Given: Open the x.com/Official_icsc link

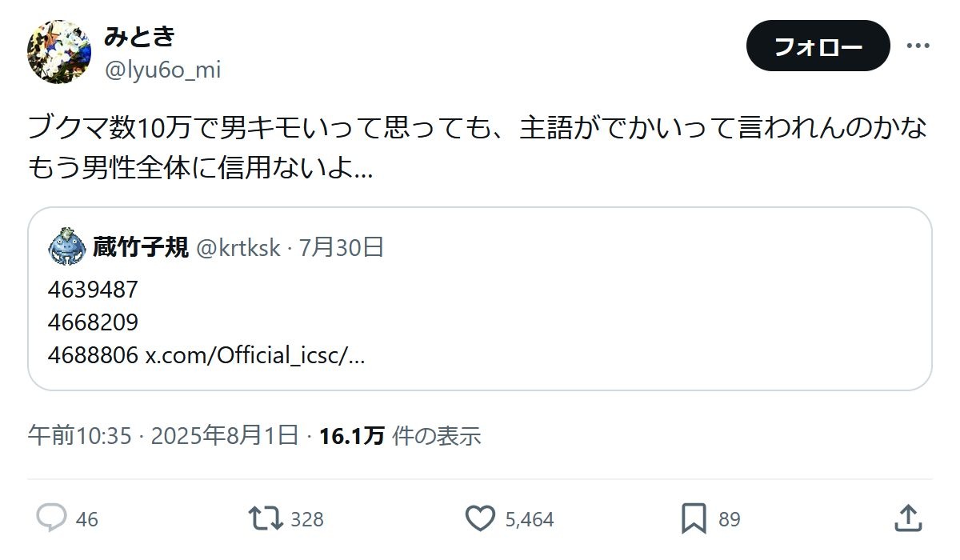Looking at the screenshot, I should point(254,355).
